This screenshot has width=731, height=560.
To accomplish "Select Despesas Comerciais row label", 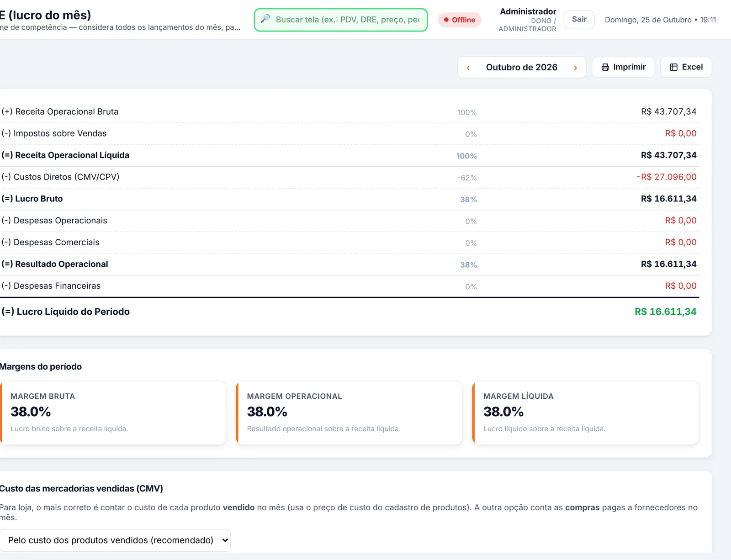I will click(50, 242).
